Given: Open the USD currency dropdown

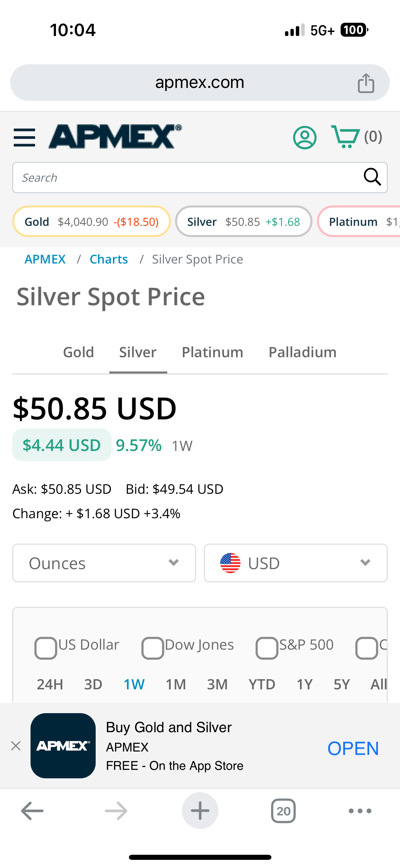Looking at the screenshot, I should pyautogui.click(x=296, y=563).
